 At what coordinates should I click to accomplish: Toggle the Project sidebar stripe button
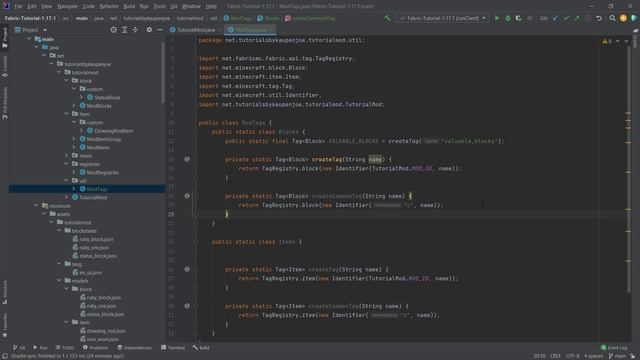(x=4, y=38)
